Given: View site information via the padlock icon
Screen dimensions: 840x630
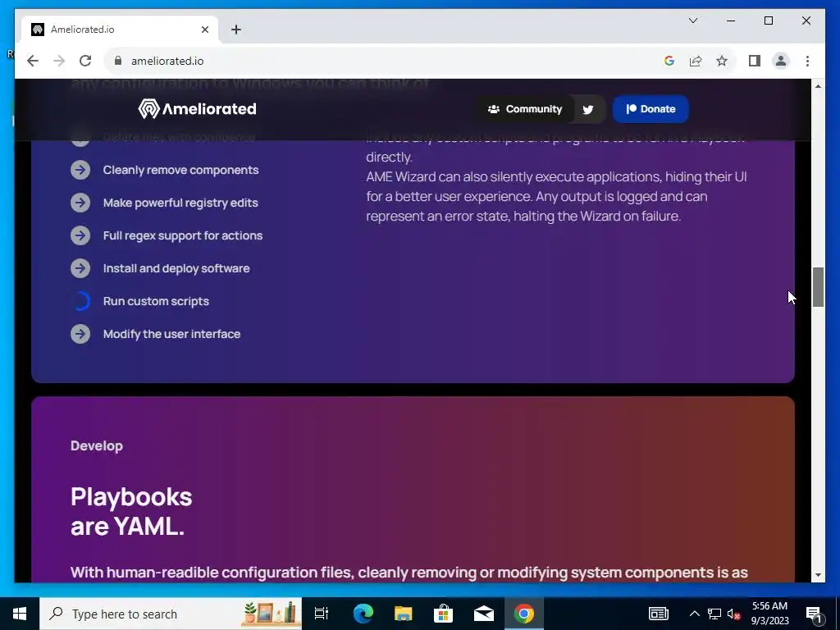Looking at the screenshot, I should point(118,61).
